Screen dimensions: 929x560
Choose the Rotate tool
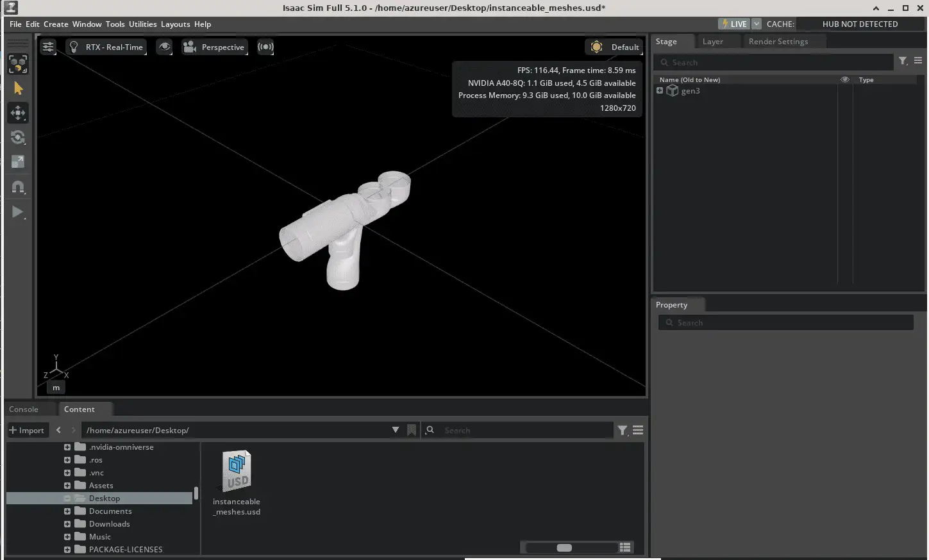[x=18, y=138]
